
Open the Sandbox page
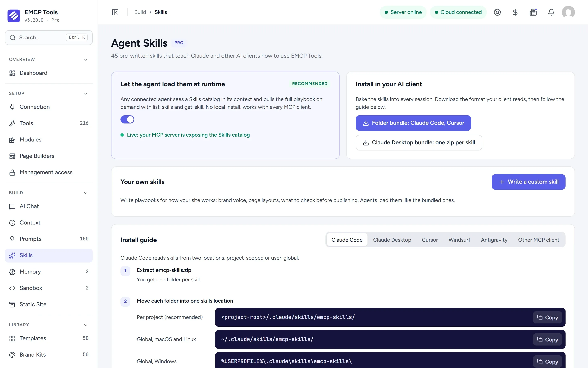point(49,288)
